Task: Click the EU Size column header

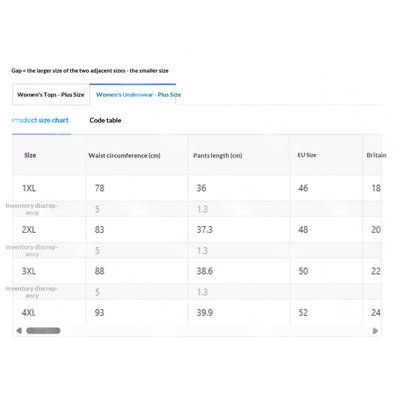Action: pyautogui.click(x=307, y=155)
